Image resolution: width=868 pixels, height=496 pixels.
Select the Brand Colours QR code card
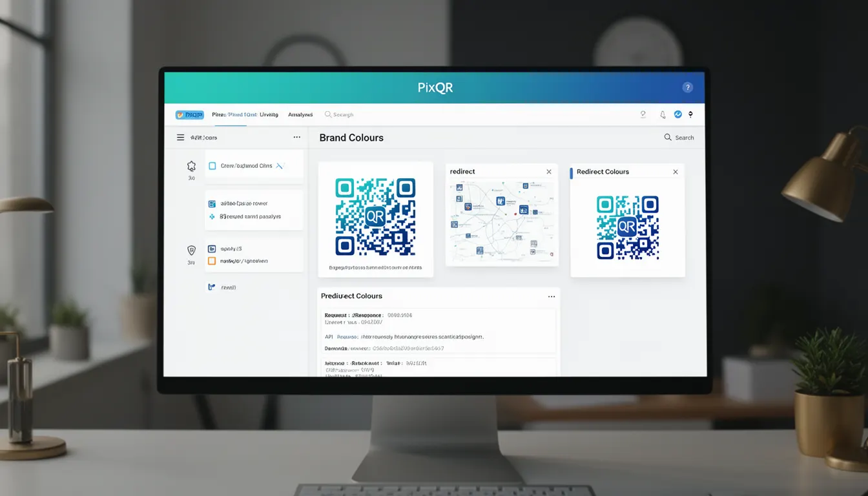click(x=375, y=219)
